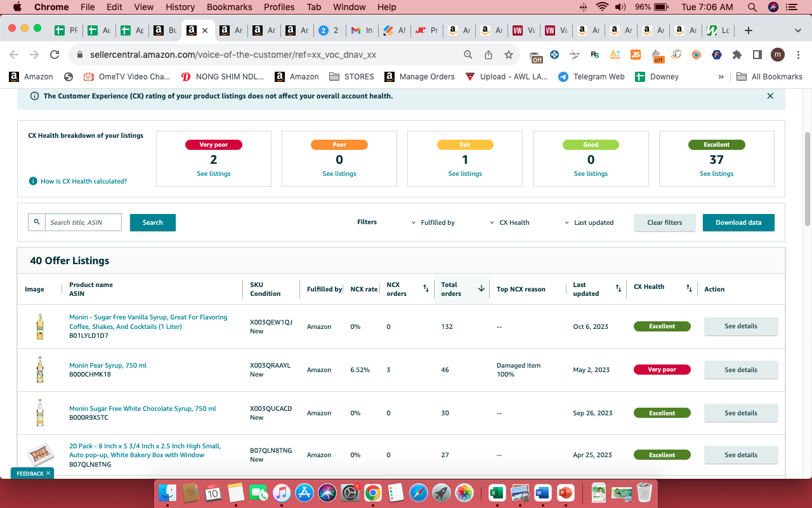
Task: Open the Bookmarks menu
Action: [230, 7]
